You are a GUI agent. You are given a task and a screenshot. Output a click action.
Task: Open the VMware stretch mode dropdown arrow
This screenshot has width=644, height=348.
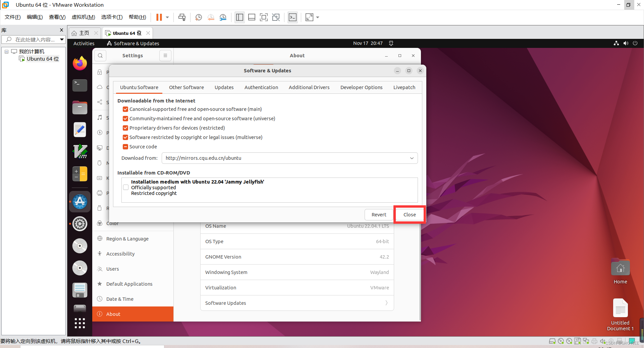318,17
